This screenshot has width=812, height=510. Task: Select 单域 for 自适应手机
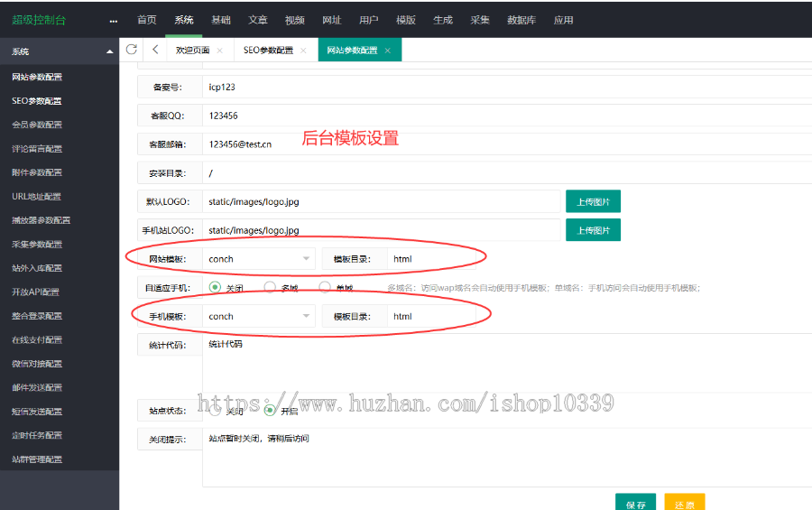pyautogui.click(x=325, y=287)
